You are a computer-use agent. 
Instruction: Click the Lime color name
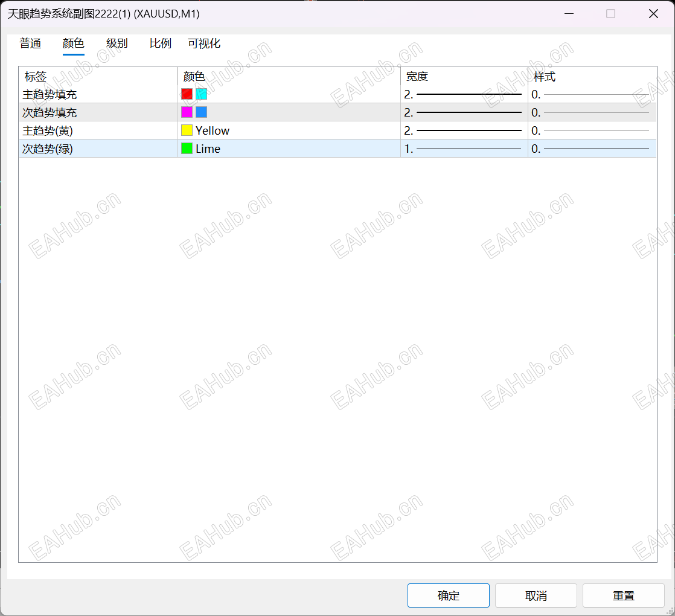tap(208, 149)
